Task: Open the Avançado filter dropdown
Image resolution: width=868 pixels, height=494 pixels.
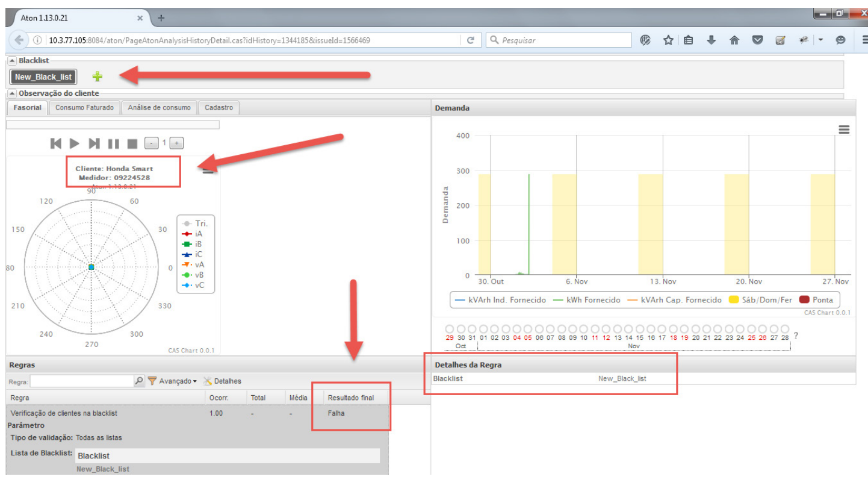Action: [x=173, y=381]
